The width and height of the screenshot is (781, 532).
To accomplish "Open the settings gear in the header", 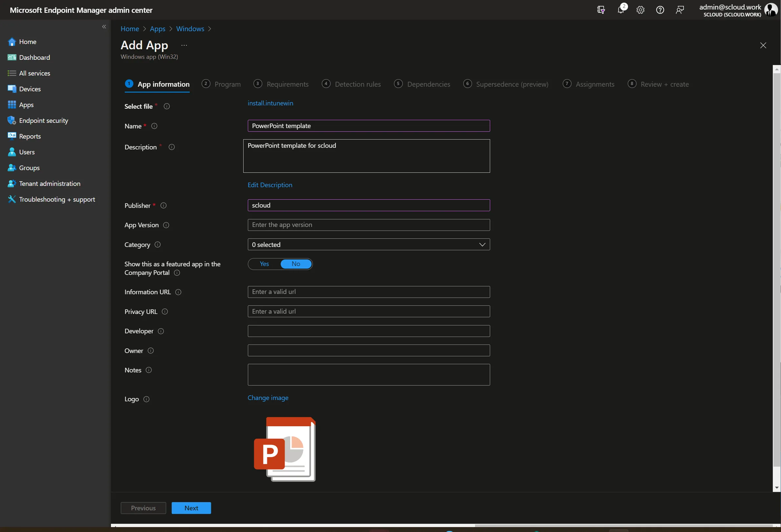I will (x=640, y=10).
